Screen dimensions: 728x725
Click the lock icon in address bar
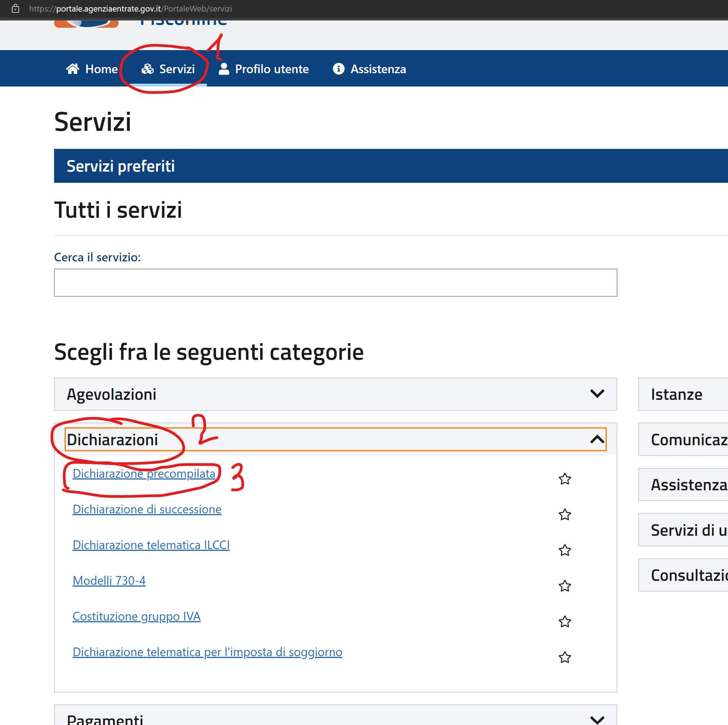click(15, 9)
